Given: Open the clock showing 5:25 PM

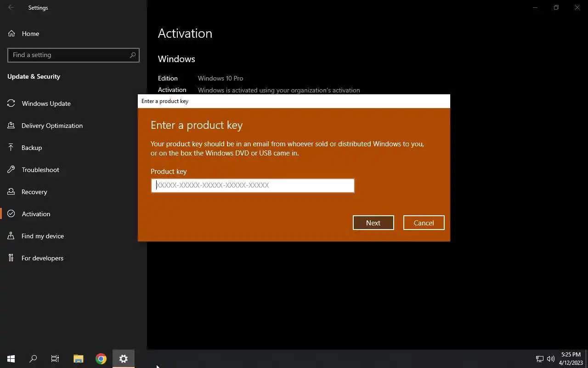Looking at the screenshot, I should pos(571,359).
